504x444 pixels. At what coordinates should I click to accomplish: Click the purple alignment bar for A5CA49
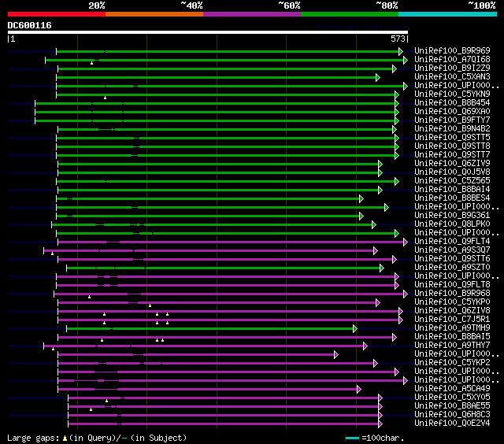pos(209,390)
